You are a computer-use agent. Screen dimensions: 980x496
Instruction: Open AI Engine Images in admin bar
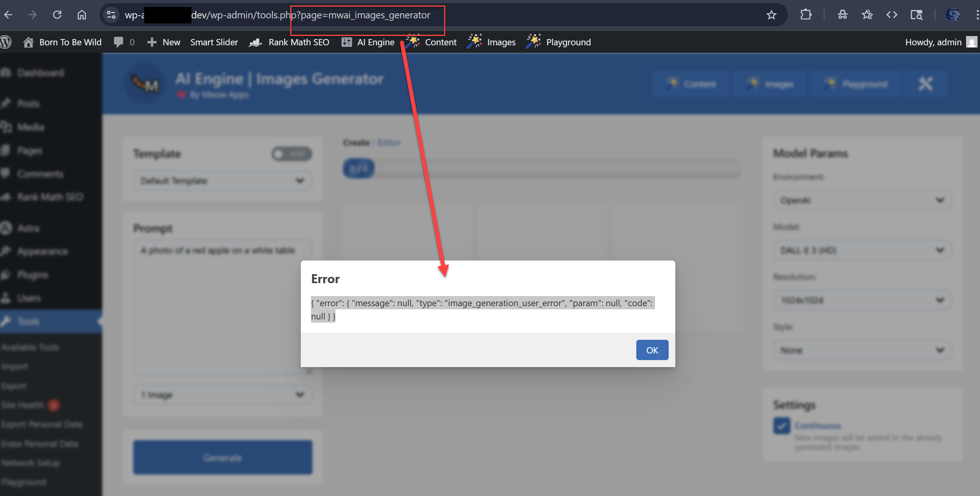(491, 42)
